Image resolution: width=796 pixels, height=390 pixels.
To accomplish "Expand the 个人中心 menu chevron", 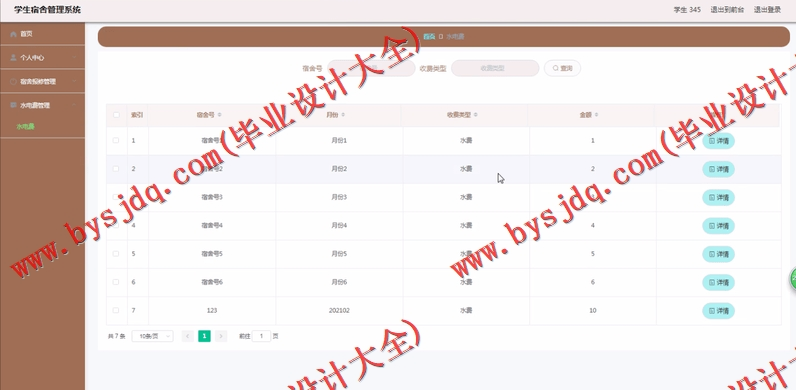I will tap(75, 58).
